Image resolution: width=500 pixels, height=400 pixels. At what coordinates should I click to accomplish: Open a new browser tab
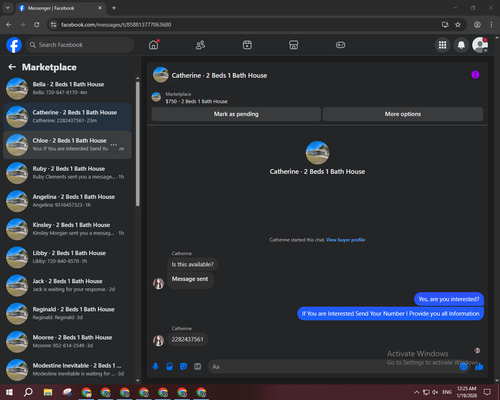click(x=114, y=8)
